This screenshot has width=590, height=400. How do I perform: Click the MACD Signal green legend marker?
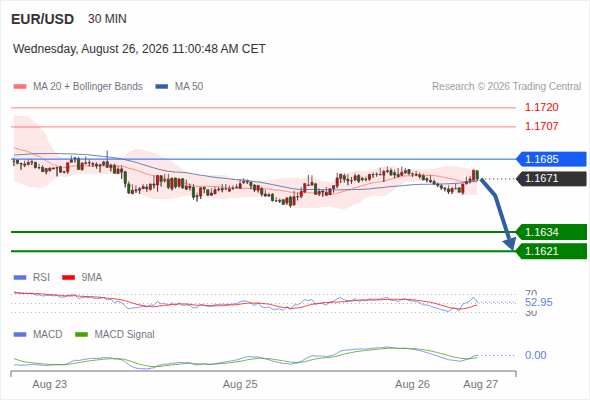coord(81,335)
